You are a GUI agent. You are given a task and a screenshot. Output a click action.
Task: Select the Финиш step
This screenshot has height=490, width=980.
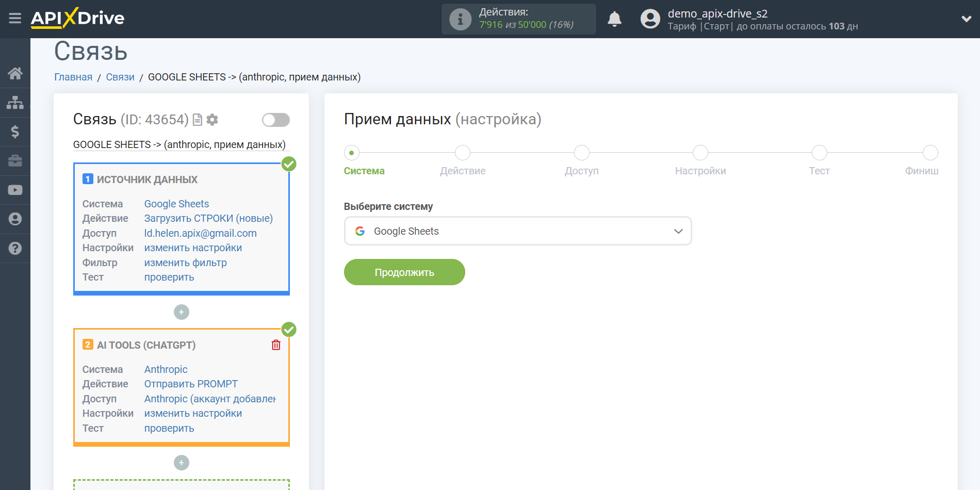pos(930,153)
